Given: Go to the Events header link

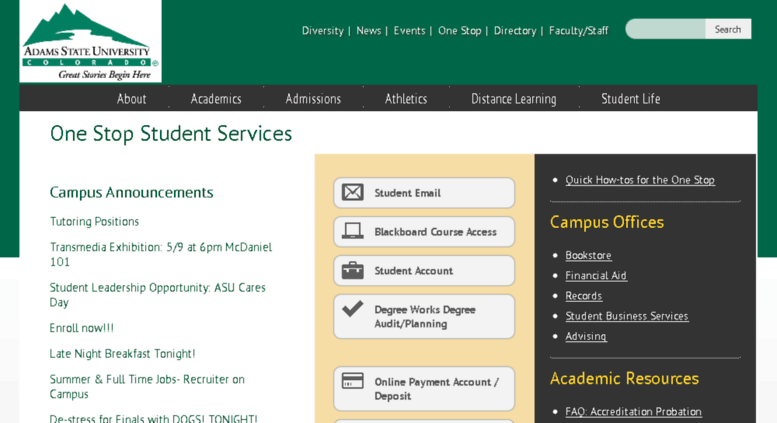Looking at the screenshot, I should point(409,31).
